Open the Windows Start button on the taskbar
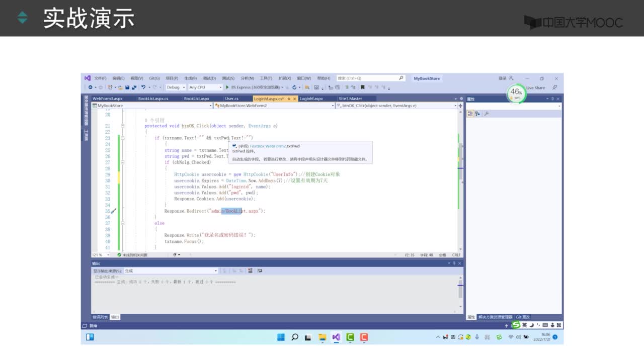The image size is (644, 362). [x=281, y=337]
